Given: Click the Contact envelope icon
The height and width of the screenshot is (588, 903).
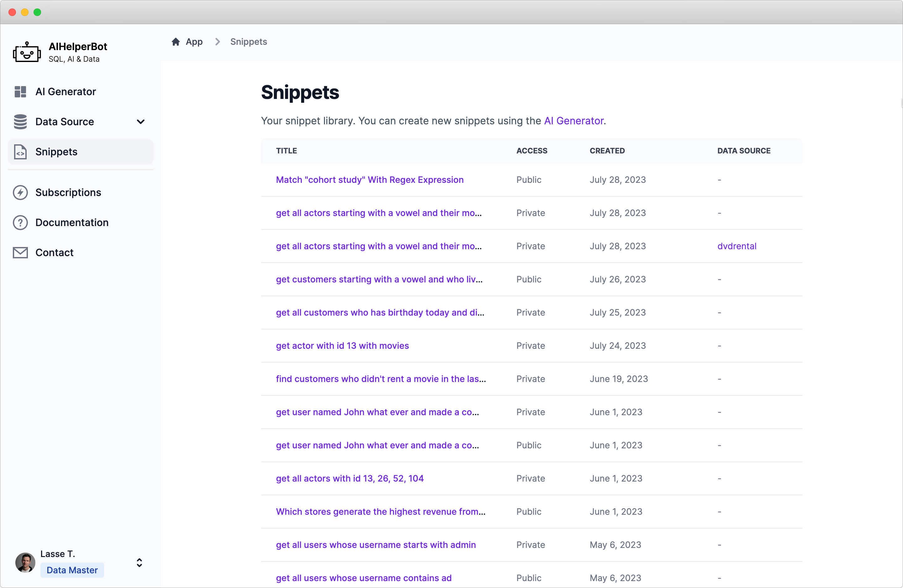Looking at the screenshot, I should (20, 252).
